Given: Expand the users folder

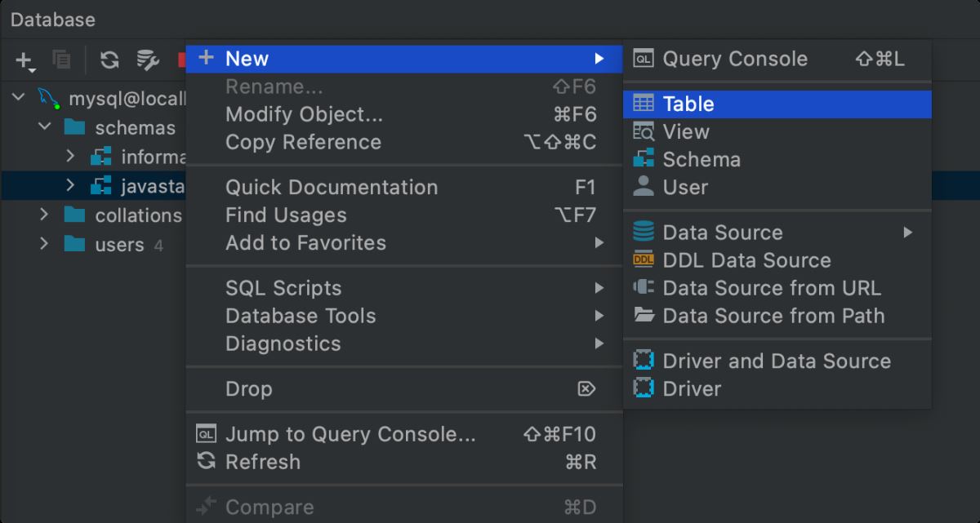Looking at the screenshot, I should coord(45,244).
